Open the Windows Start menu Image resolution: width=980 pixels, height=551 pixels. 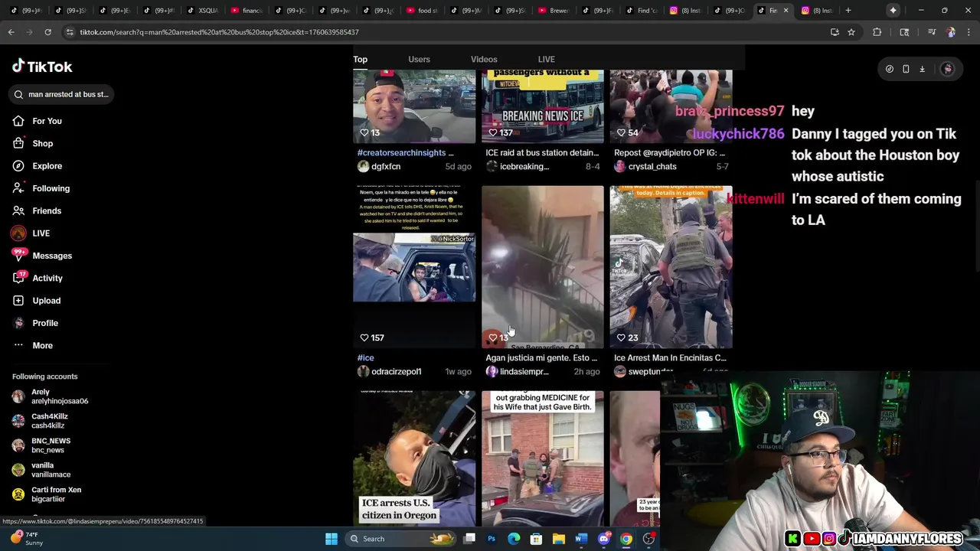pyautogui.click(x=332, y=539)
